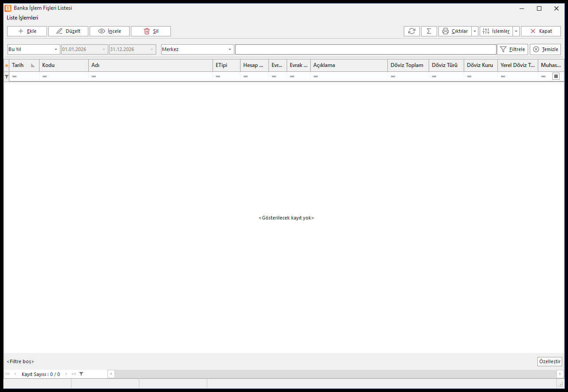
Task: Open the Bu Yıl period dropdown
Action: point(56,49)
